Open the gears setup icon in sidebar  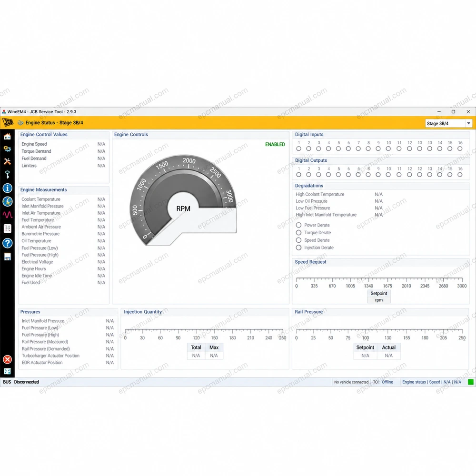(x=7, y=149)
